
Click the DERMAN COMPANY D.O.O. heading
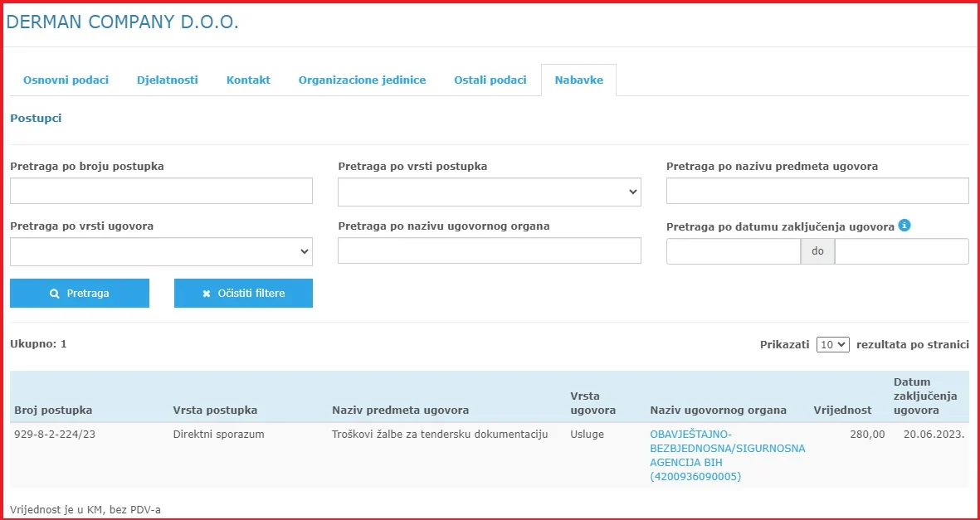[x=123, y=22]
